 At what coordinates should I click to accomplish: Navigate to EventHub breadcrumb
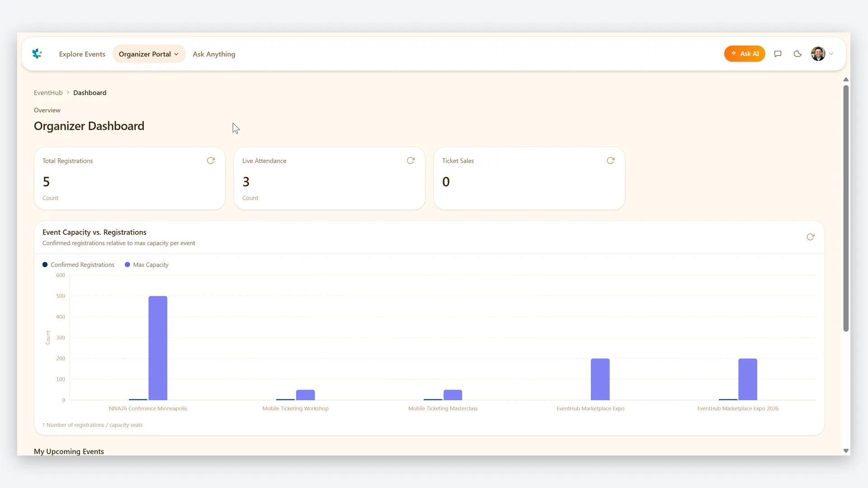pyautogui.click(x=48, y=93)
